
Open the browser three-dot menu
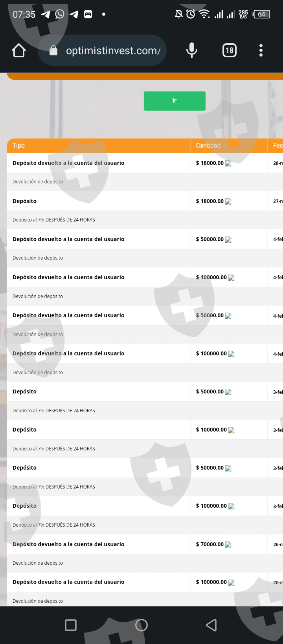pos(261,50)
